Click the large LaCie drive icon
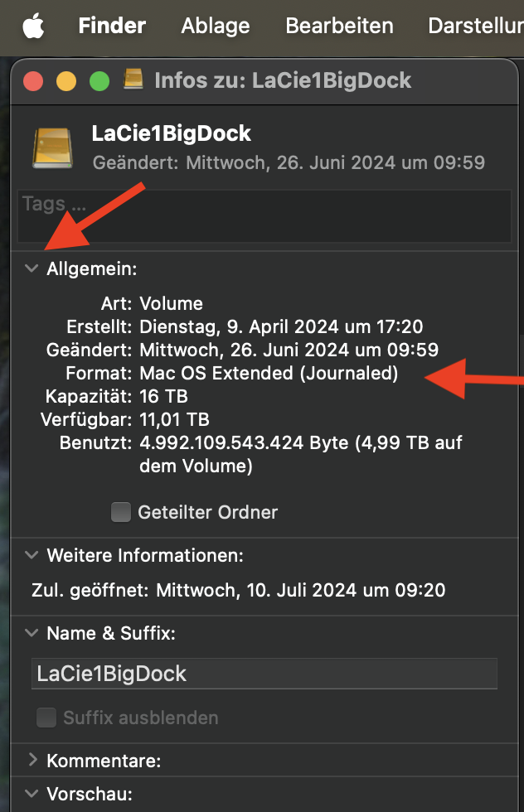The image size is (524, 812). (51, 147)
